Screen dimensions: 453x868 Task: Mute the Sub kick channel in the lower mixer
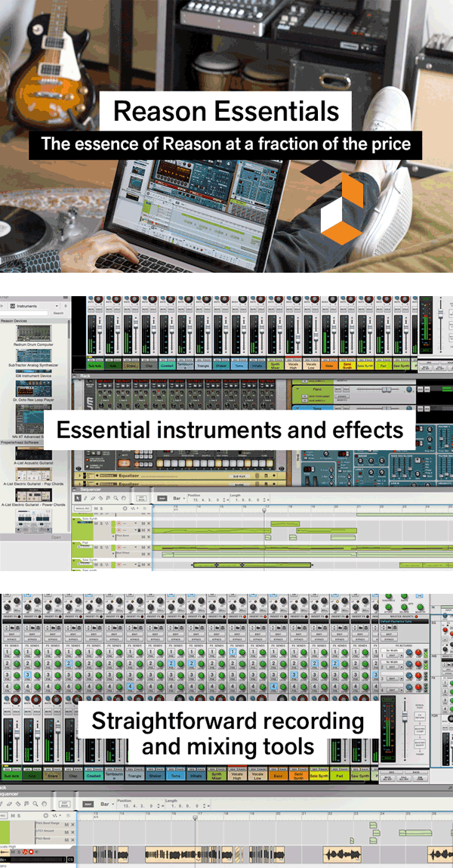(8, 712)
